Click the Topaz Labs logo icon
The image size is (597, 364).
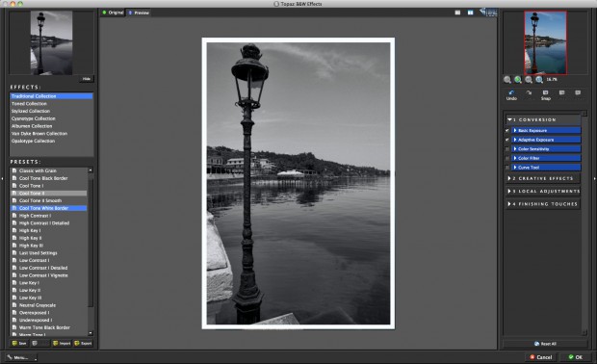click(x=488, y=13)
